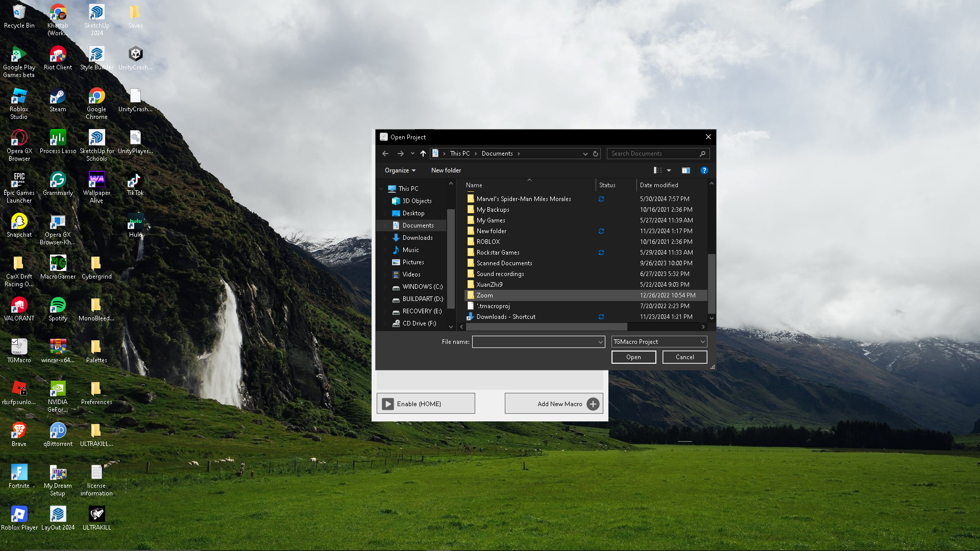Click the Cancel button
This screenshot has height=551, width=980.
coord(684,357)
